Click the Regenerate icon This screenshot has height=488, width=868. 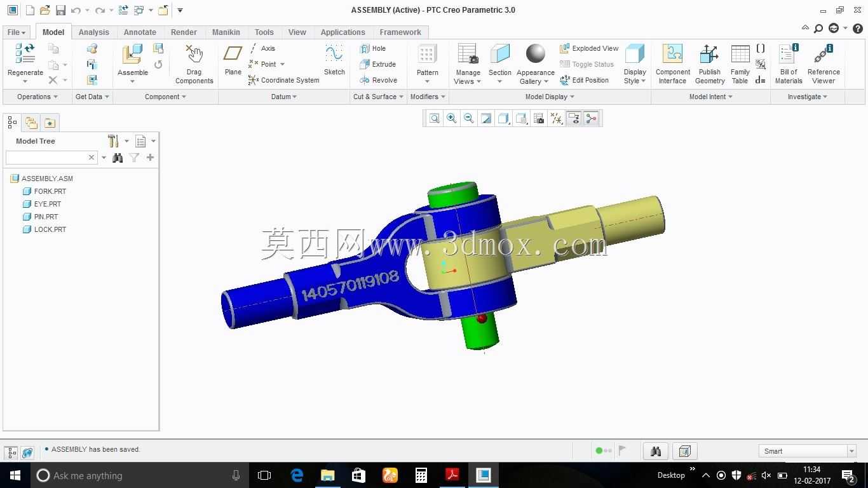click(x=25, y=53)
